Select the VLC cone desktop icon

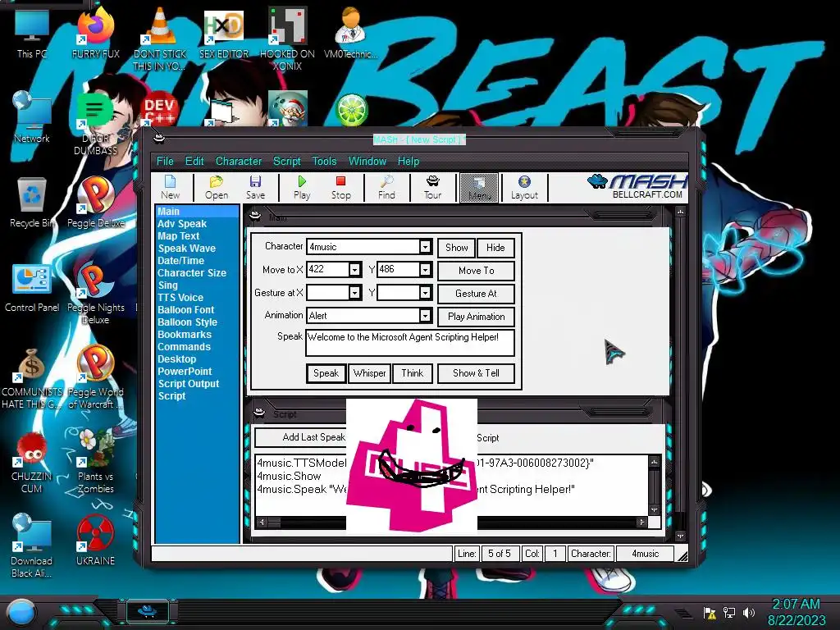(x=160, y=39)
